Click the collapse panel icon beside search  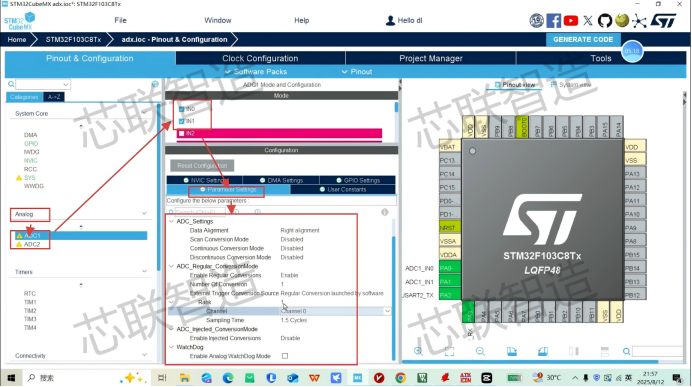(x=155, y=84)
